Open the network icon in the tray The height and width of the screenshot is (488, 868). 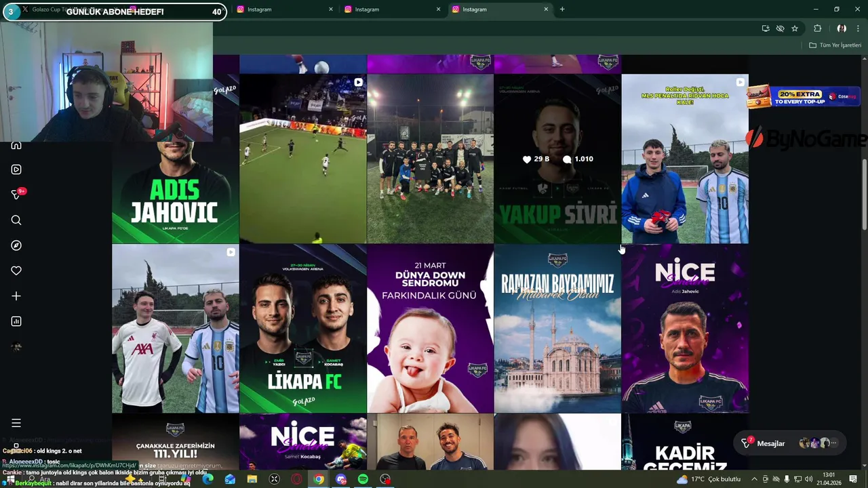coord(797,479)
